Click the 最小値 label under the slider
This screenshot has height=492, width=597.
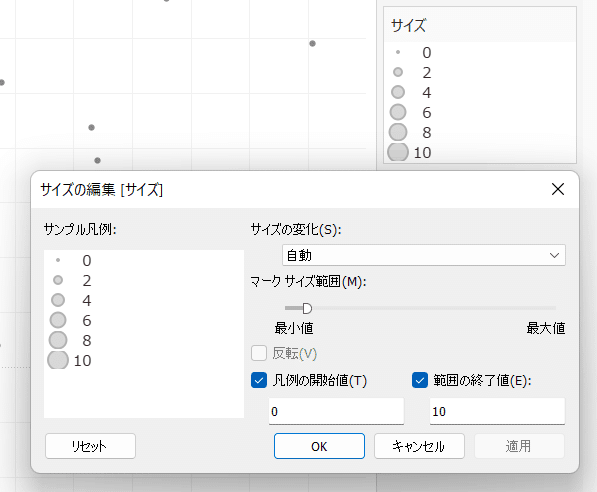click(294, 328)
